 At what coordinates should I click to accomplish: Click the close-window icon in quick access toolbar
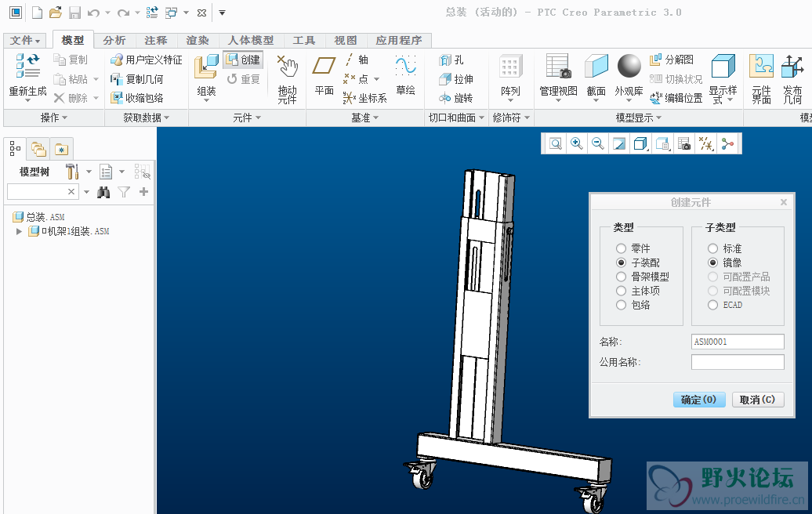tap(202, 13)
